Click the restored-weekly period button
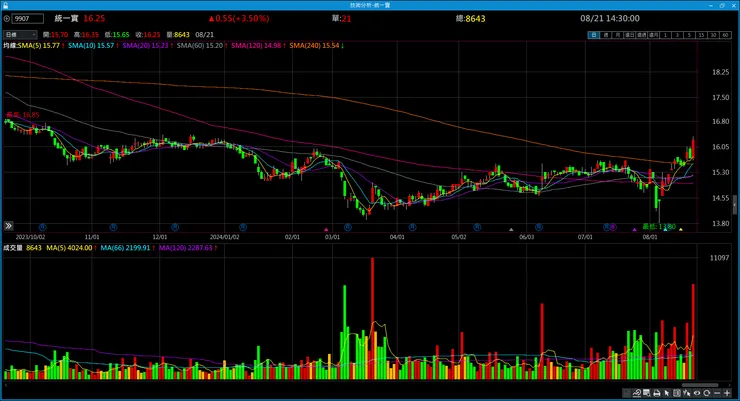Image resolution: width=740 pixels, height=401 pixels. (x=641, y=35)
